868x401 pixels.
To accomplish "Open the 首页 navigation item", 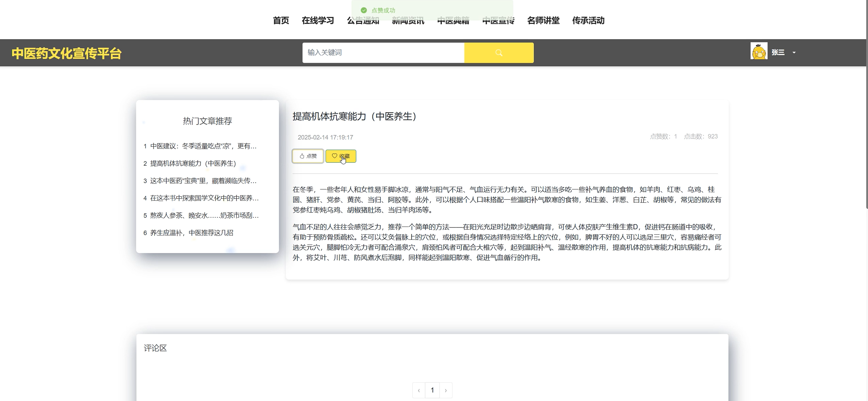I will click(x=281, y=20).
